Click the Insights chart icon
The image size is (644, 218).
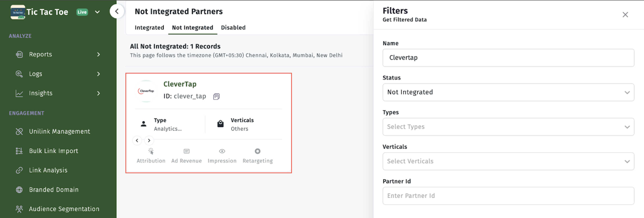[19, 93]
